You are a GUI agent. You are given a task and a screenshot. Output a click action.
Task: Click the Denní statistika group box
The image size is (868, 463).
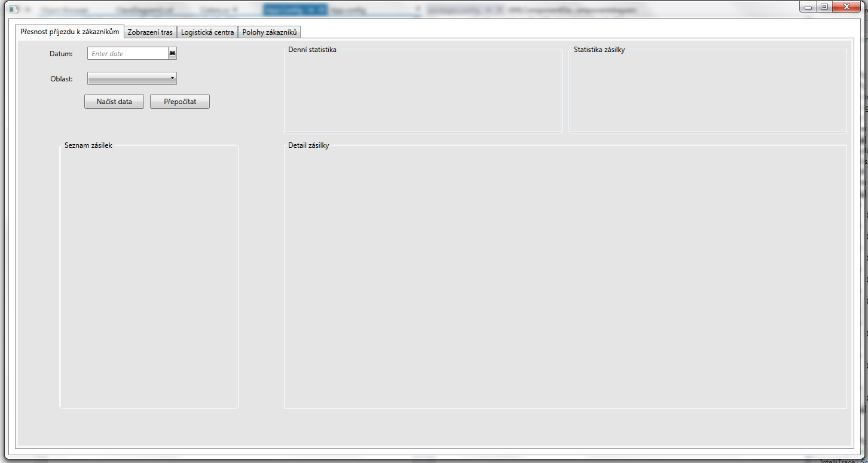[423, 90]
